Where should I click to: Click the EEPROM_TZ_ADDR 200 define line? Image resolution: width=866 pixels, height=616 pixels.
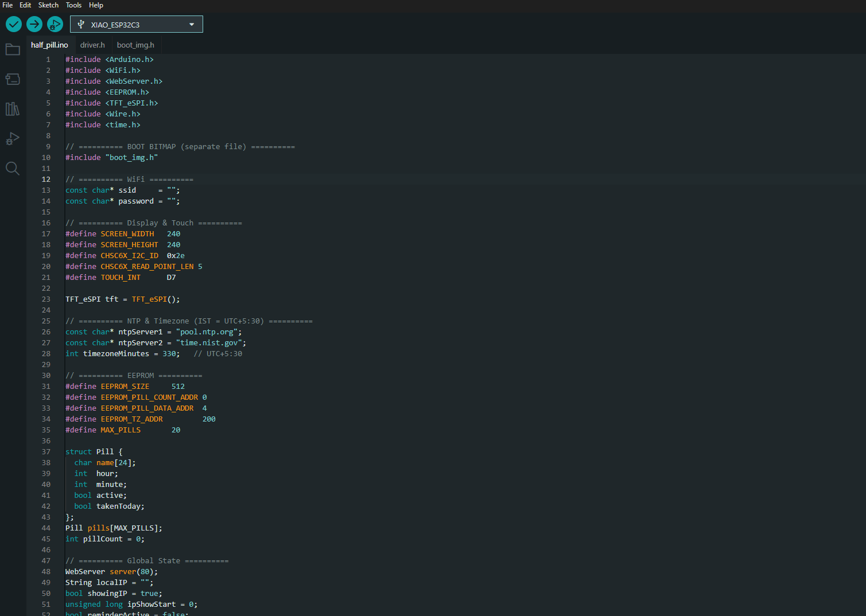coord(141,419)
